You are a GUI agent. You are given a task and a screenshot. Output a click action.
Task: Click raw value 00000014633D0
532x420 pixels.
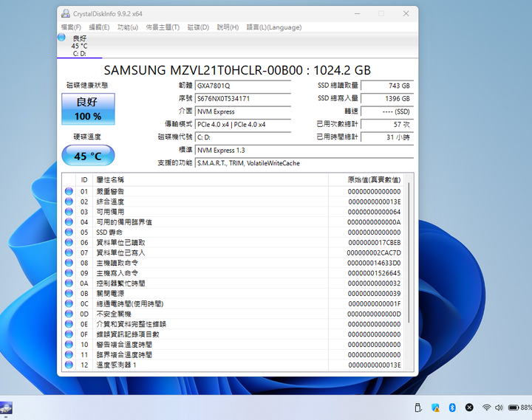(374, 263)
